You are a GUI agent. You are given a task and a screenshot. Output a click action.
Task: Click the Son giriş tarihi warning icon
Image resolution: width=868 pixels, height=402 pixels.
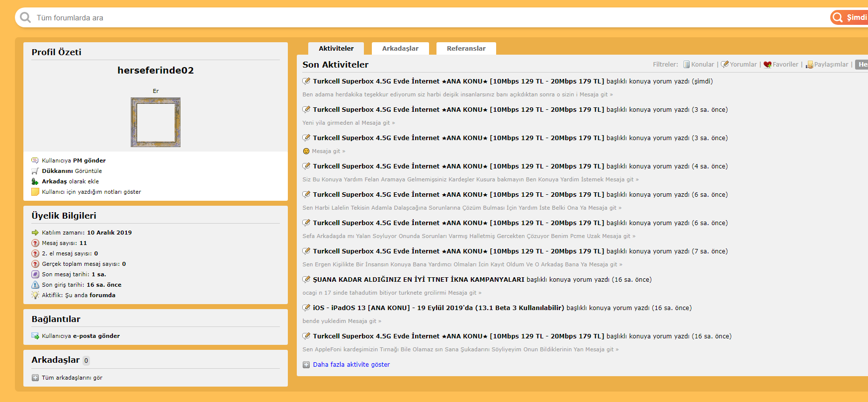(x=35, y=285)
